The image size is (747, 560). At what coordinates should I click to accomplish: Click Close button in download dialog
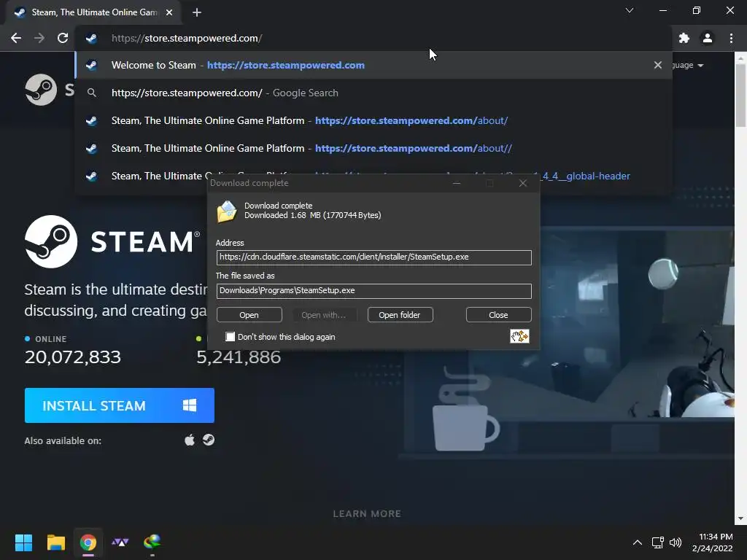tap(498, 315)
